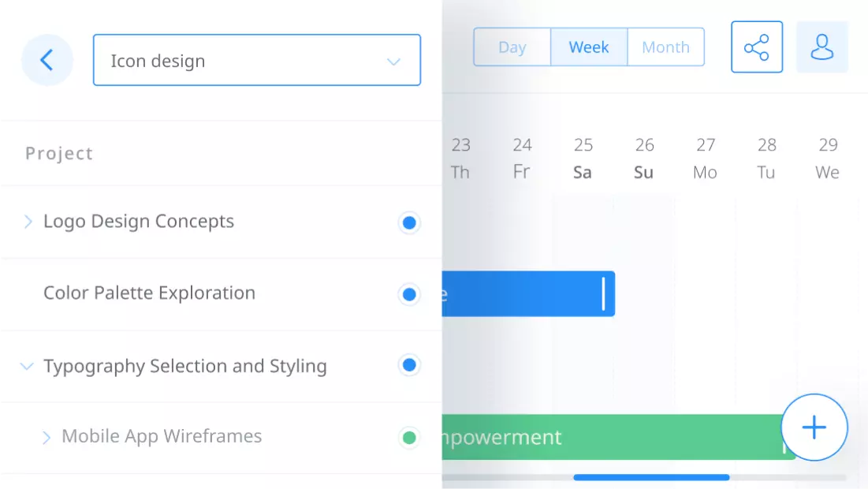The width and height of the screenshot is (868, 489).
Task: Click the floating plus icon to add task
Action: 814,427
